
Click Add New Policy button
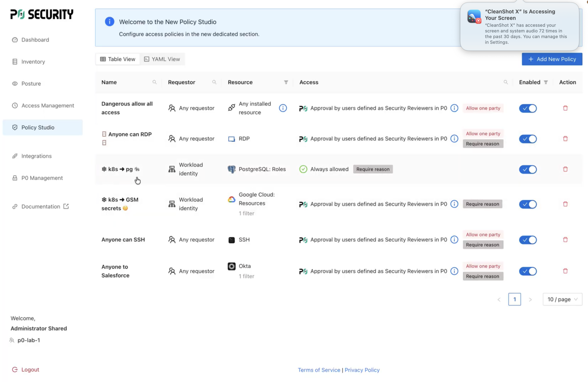click(x=552, y=59)
